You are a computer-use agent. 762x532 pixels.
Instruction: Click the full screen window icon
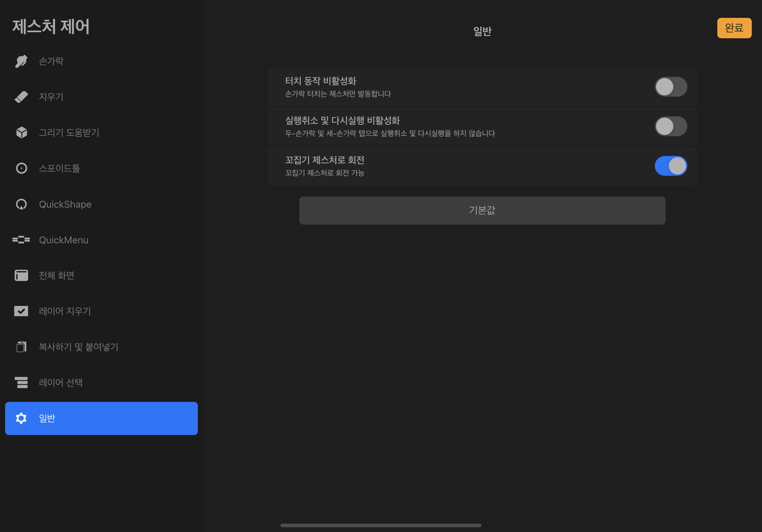[21, 275]
